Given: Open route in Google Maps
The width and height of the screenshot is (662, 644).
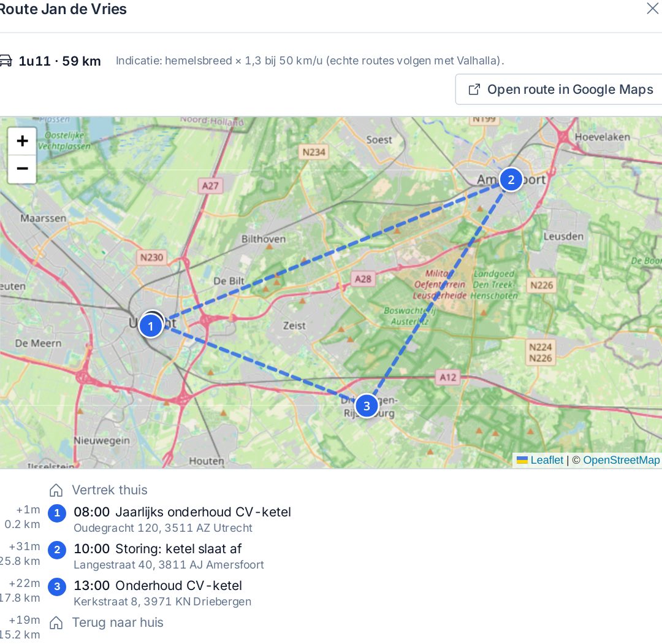Looking at the screenshot, I should (x=561, y=90).
